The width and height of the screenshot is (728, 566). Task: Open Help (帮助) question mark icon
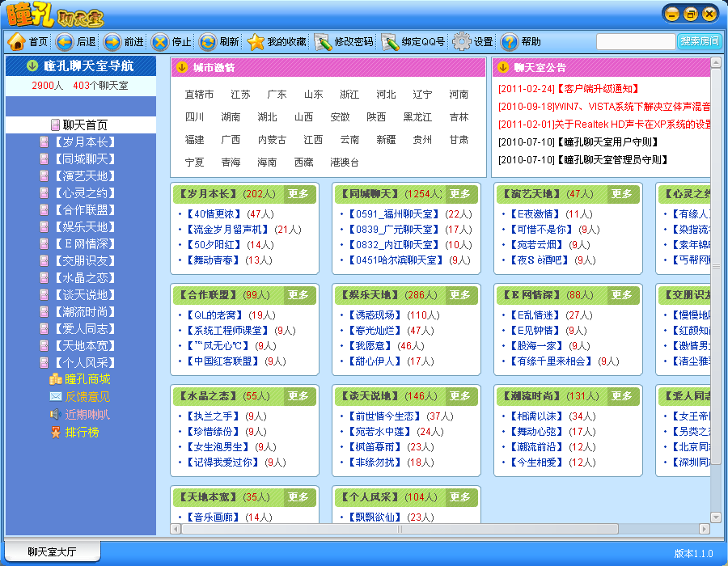tap(510, 42)
